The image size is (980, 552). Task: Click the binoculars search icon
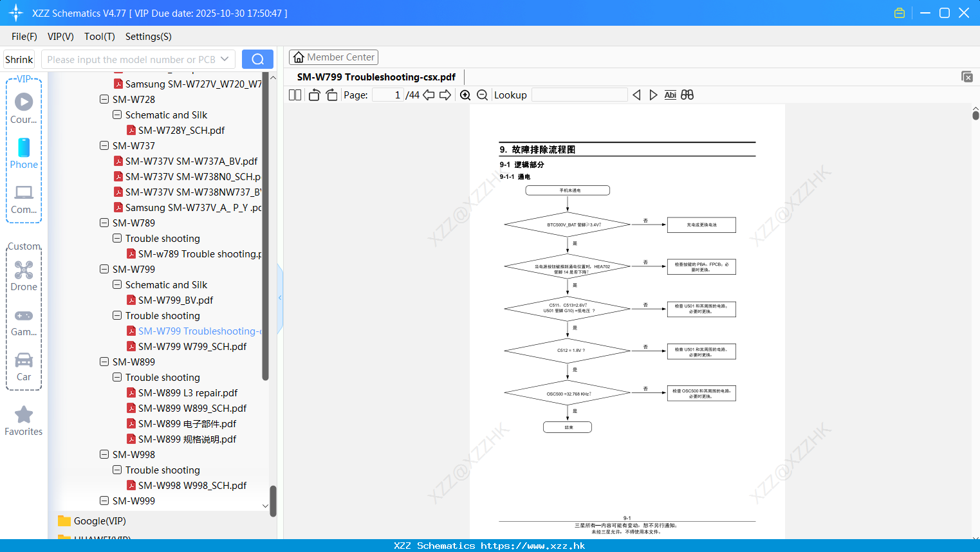687,95
